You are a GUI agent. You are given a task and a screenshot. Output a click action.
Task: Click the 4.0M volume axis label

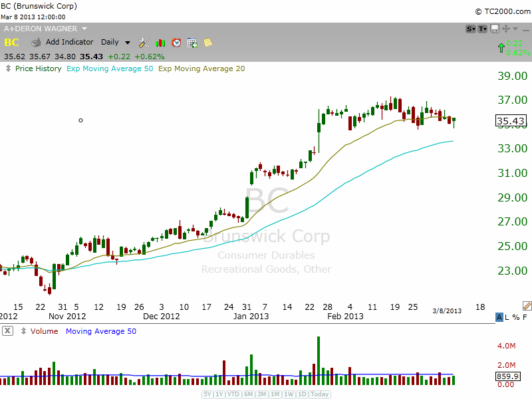point(506,346)
